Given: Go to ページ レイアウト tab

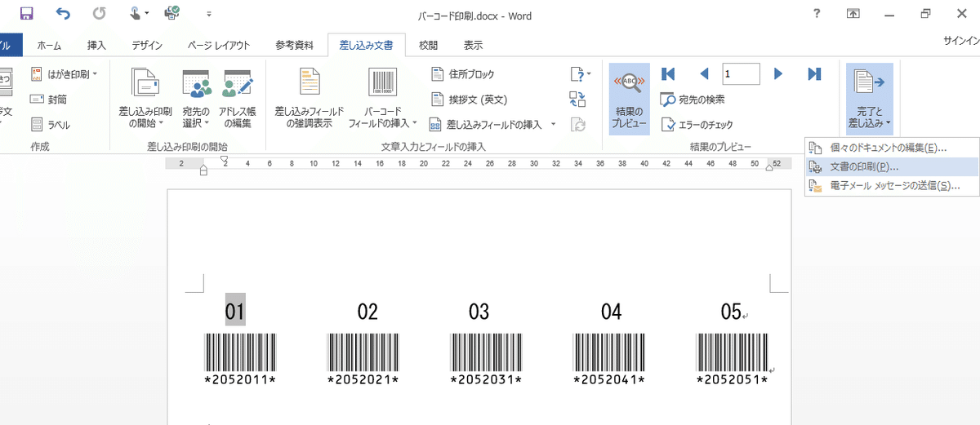Looking at the screenshot, I should pyautogui.click(x=219, y=46).
